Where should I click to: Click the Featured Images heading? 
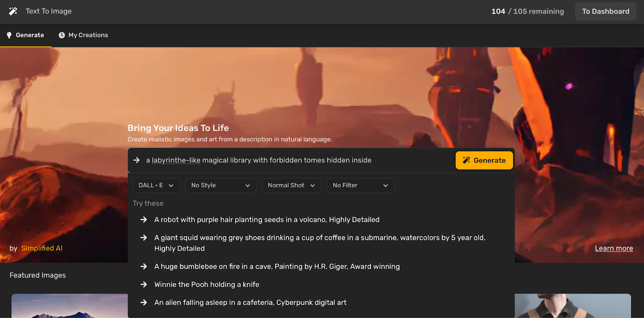pyautogui.click(x=38, y=275)
